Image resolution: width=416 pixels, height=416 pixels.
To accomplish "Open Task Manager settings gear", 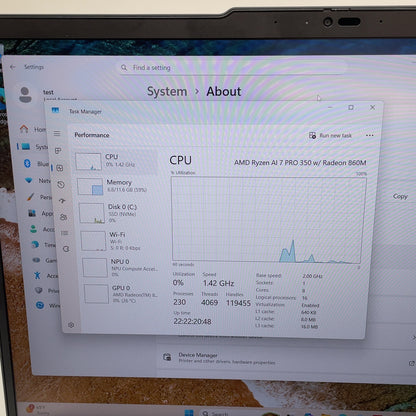I will (71, 325).
